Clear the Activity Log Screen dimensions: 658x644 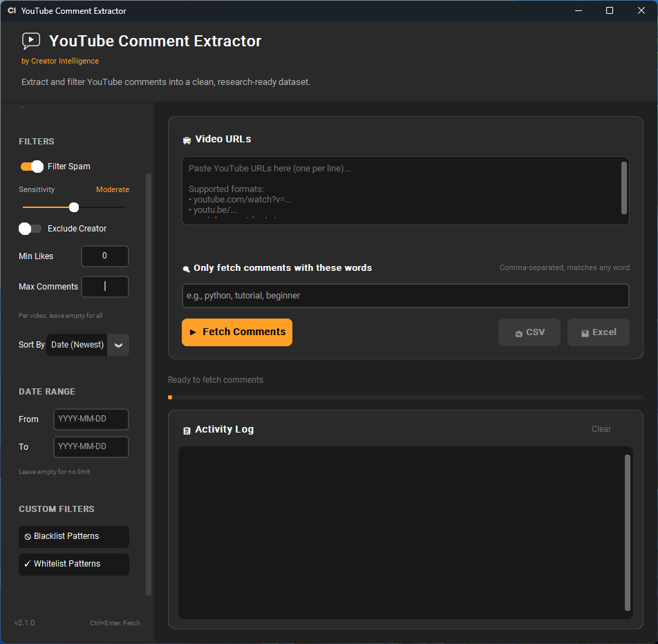click(601, 429)
